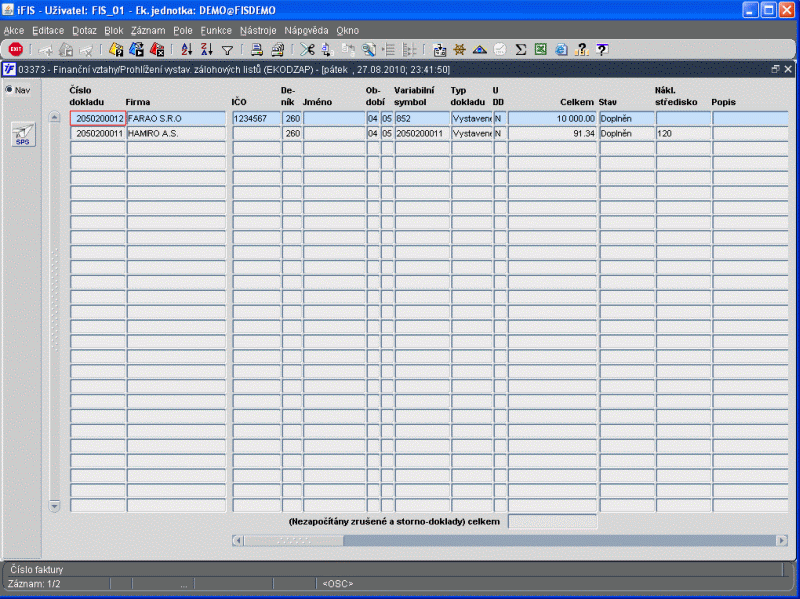
Task: Select document number 2050200011 field
Action: point(97,133)
